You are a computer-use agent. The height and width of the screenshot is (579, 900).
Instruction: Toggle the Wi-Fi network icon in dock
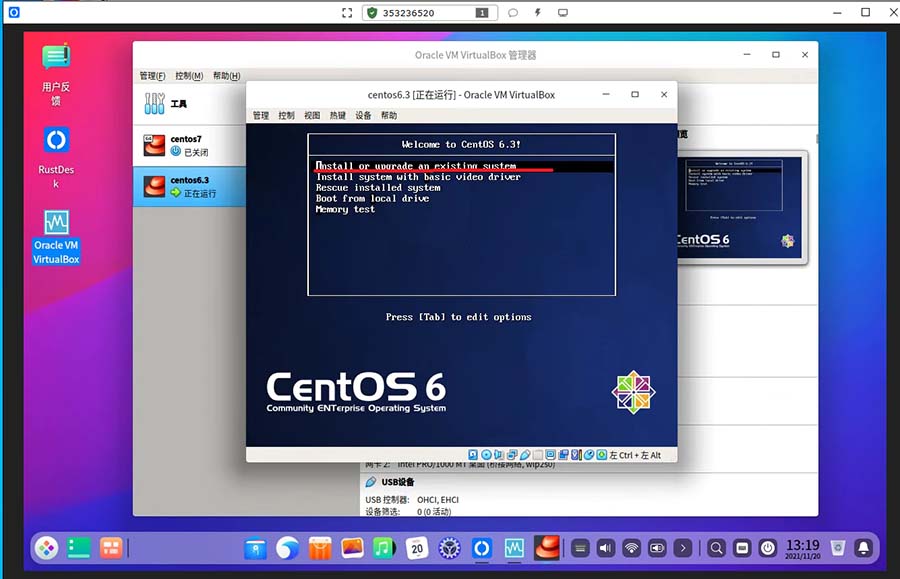631,548
